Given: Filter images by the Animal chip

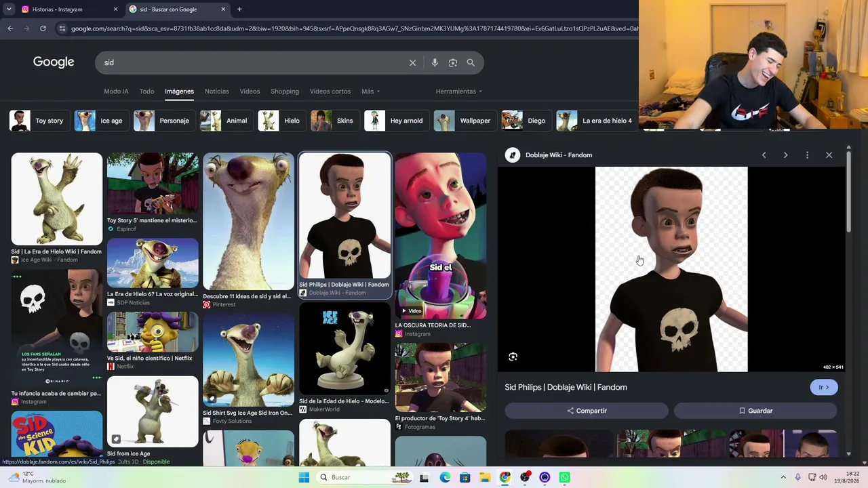Looking at the screenshot, I should (x=226, y=121).
